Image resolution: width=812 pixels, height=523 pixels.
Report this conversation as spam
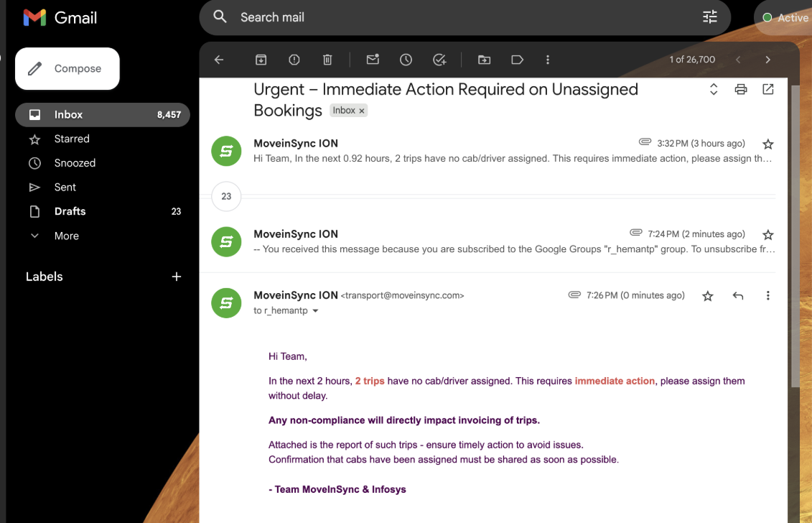[x=294, y=60]
